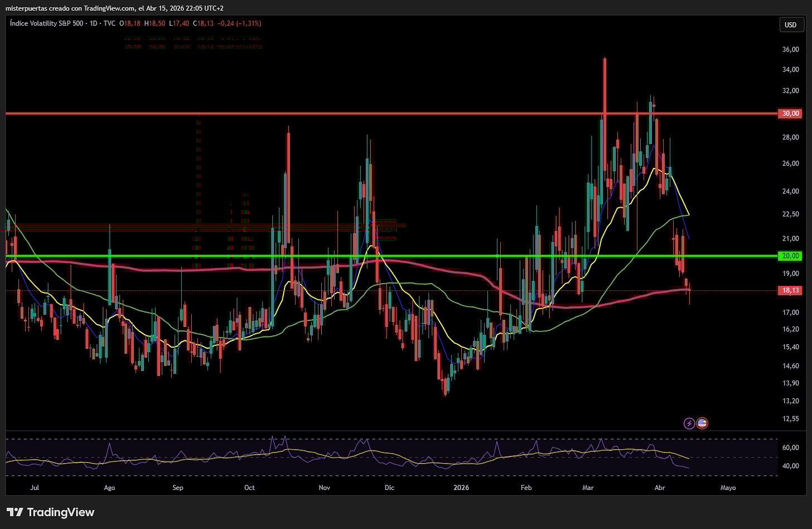The width and height of the screenshot is (812, 529).
Task: Click the 2026 label on time axis
Action: coord(461,488)
